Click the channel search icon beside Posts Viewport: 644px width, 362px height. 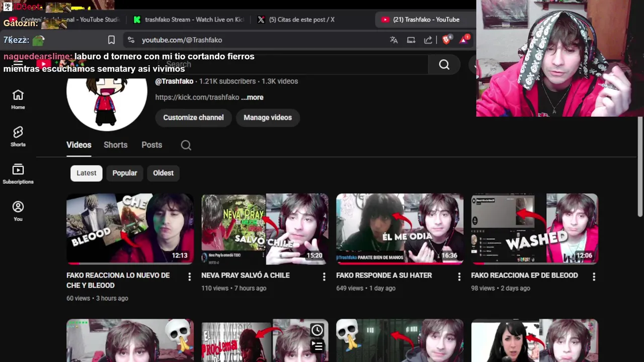pyautogui.click(x=186, y=145)
